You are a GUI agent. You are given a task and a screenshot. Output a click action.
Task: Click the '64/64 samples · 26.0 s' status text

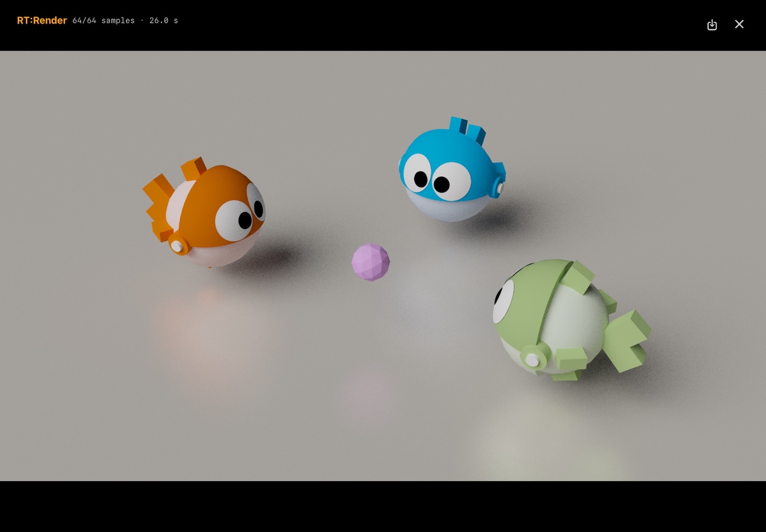pos(125,20)
